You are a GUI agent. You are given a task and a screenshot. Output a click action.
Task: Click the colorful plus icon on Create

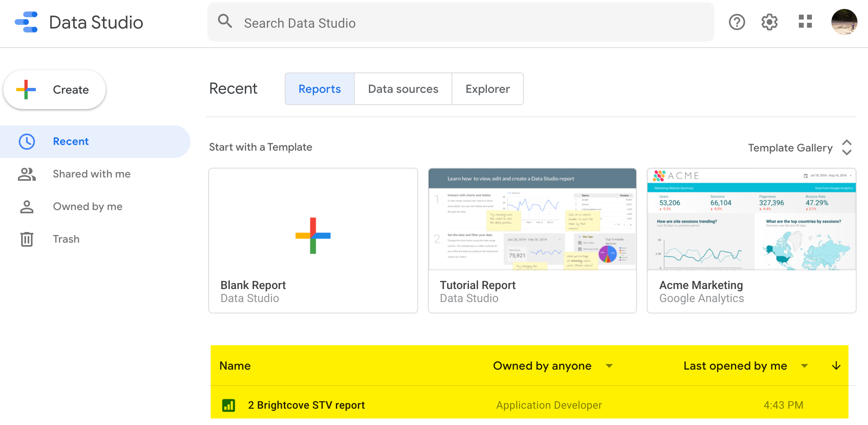26,90
